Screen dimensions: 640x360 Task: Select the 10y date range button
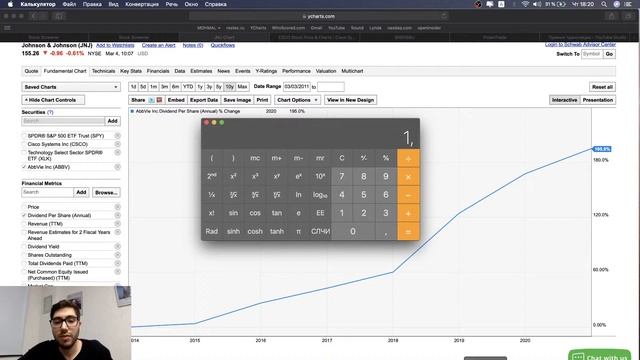[229, 87]
